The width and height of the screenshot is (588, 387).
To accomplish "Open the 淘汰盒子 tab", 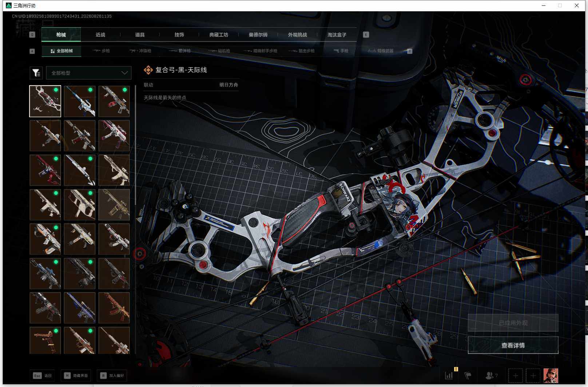I will coord(337,35).
